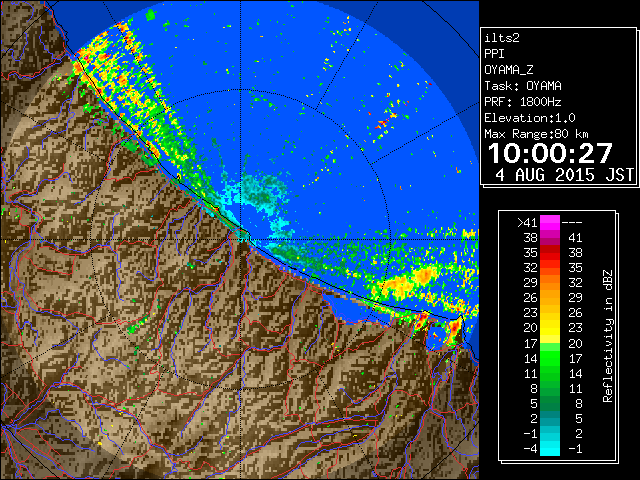640x480 pixels.
Task: Pick the cyan -4 to -1 legend color
Action: point(550,448)
